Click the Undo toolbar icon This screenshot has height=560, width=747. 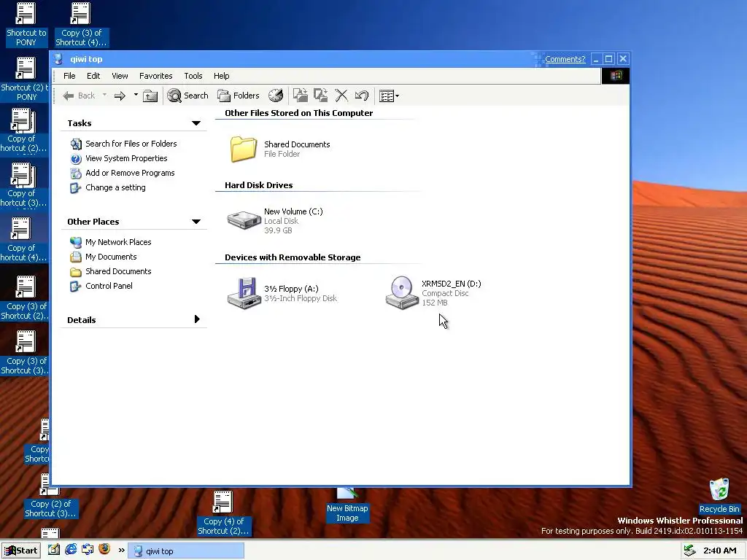pyautogui.click(x=362, y=96)
